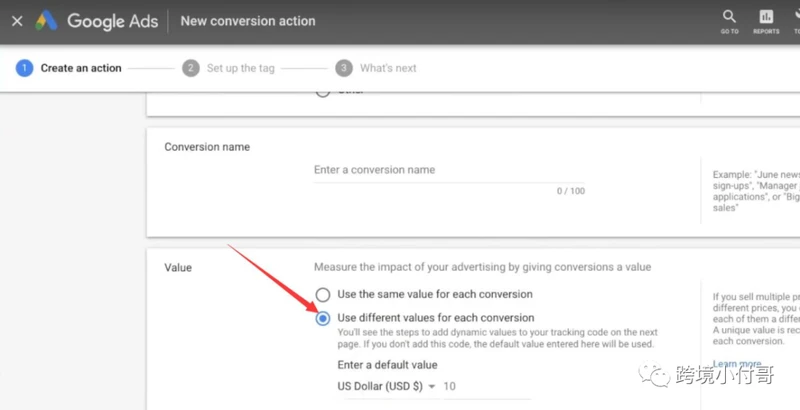This screenshot has height=410, width=800.
Task: Open the US Dollar currency dropdown
Action: click(386, 387)
